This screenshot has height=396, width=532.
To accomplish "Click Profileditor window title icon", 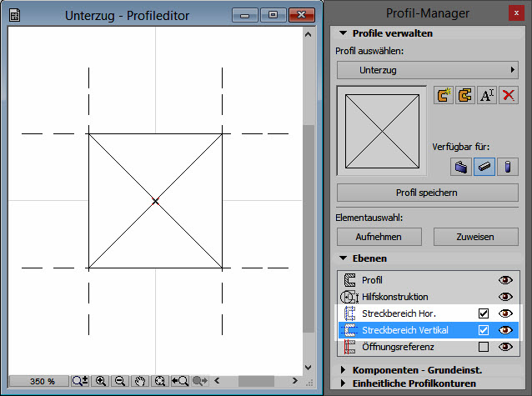I will (x=14, y=15).
